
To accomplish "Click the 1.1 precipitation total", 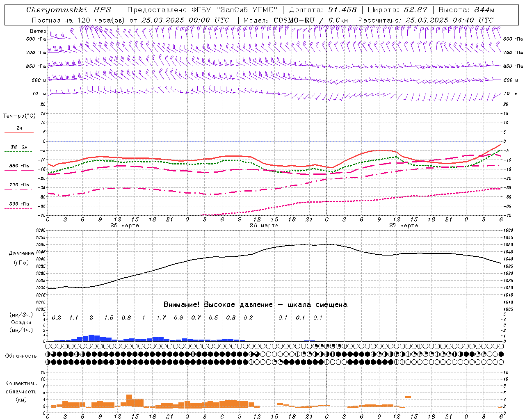I will click(74, 318).
